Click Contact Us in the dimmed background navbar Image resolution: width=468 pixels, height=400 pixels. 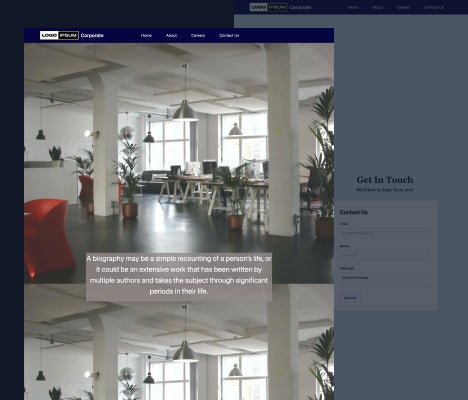[x=434, y=7]
